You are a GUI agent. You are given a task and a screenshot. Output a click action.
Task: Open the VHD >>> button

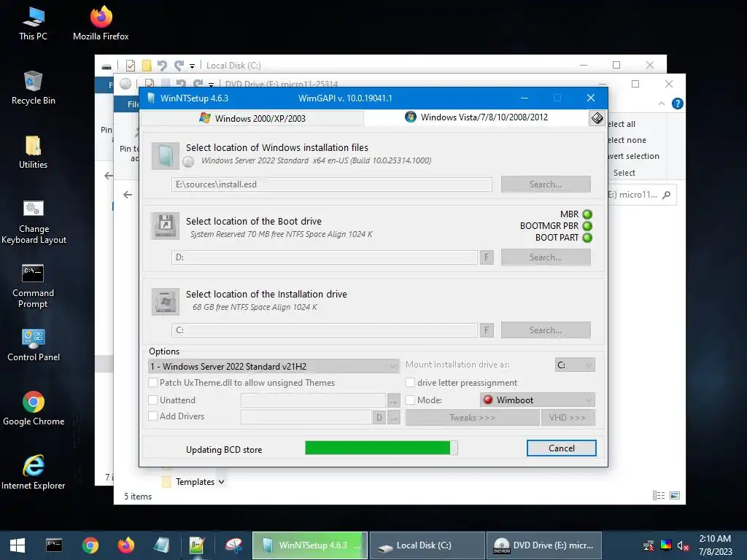pyautogui.click(x=568, y=418)
